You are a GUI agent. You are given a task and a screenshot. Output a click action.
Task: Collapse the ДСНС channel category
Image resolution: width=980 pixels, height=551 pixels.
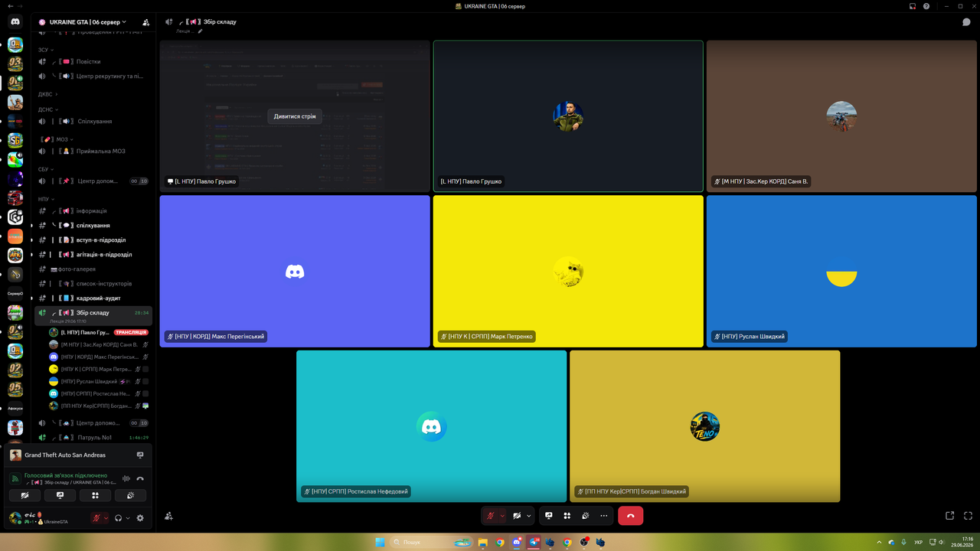(47, 109)
